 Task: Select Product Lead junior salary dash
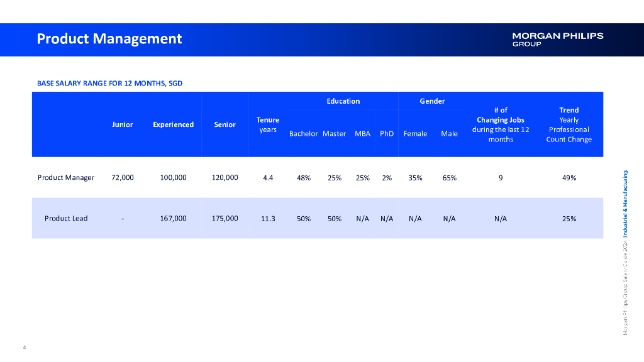tap(123, 219)
